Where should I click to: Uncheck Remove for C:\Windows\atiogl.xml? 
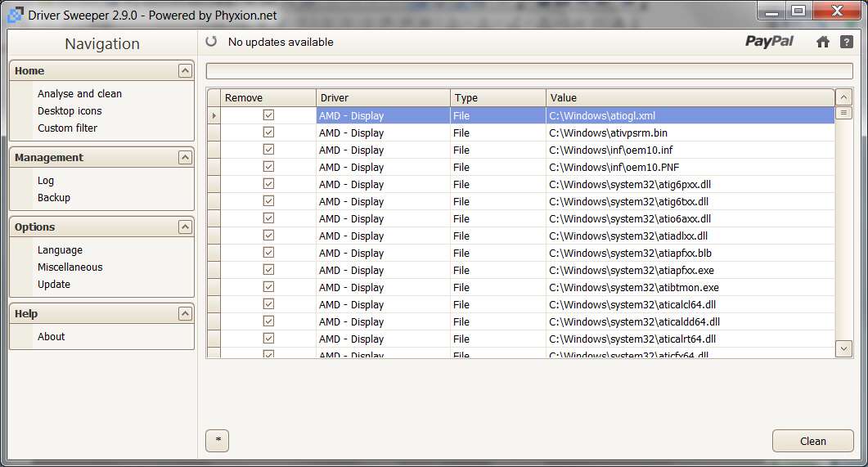click(x=268, y=115)
